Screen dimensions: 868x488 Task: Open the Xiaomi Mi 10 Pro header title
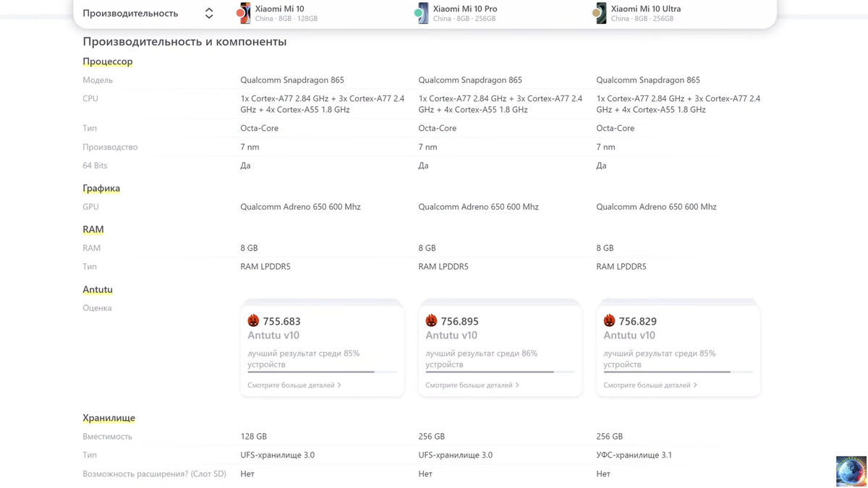(x=465, y=9)
